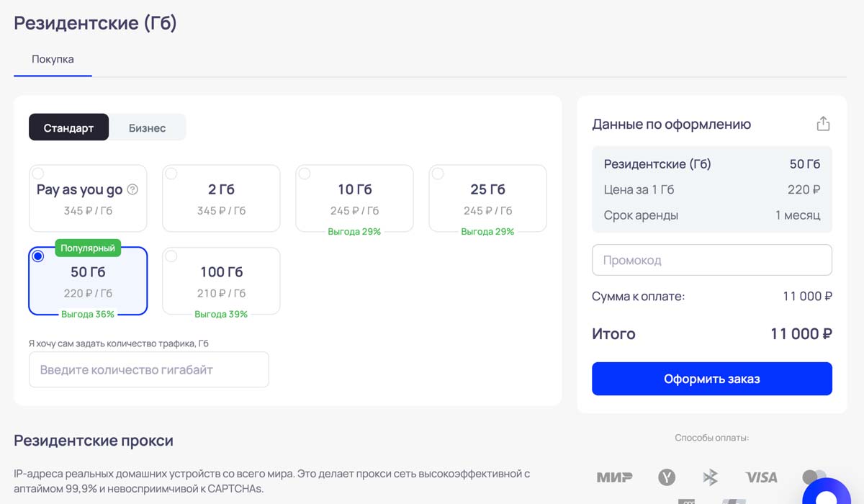Select the 2 Гб plan radio button

click(171, 174)
